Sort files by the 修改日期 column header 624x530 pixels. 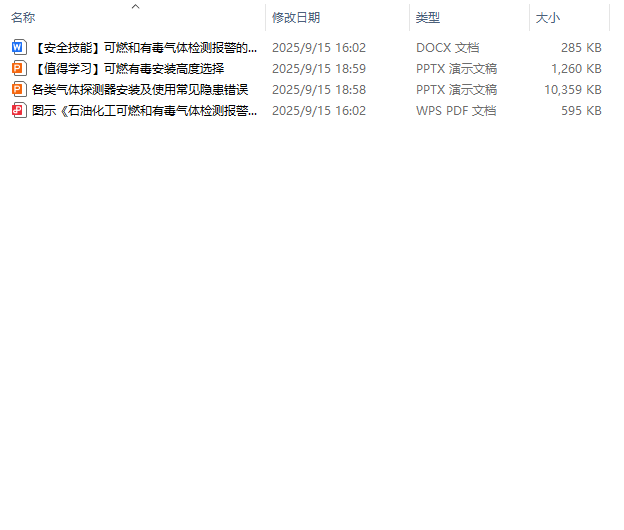(x=296, y=18)
